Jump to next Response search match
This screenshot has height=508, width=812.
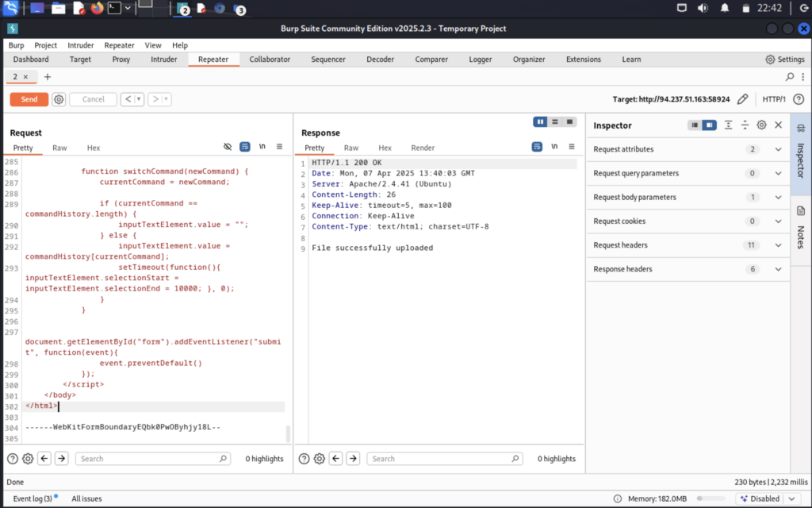click(x=353, y=458)
